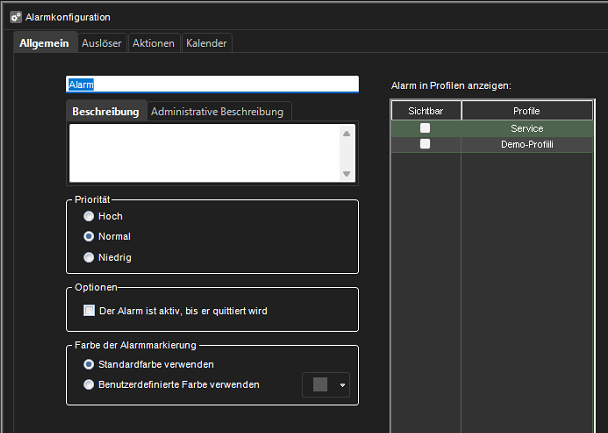This screenshot has height=433, width=608.
Task: Click the alarm name field containing Alarm
Action: pos(212,84)
